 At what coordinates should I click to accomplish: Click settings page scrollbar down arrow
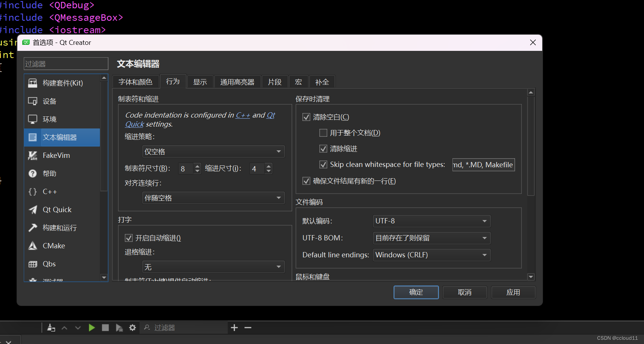pos(531,277)
